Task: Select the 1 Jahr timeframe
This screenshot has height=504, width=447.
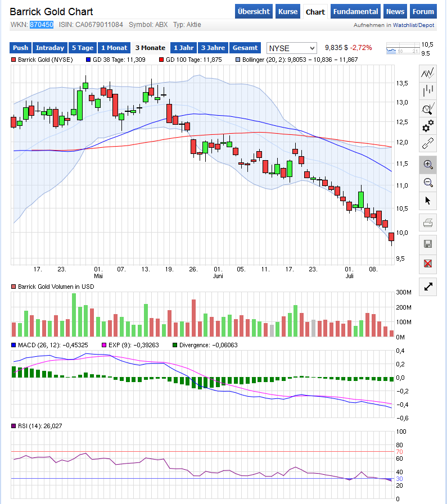Action: (x=184, y=48)
